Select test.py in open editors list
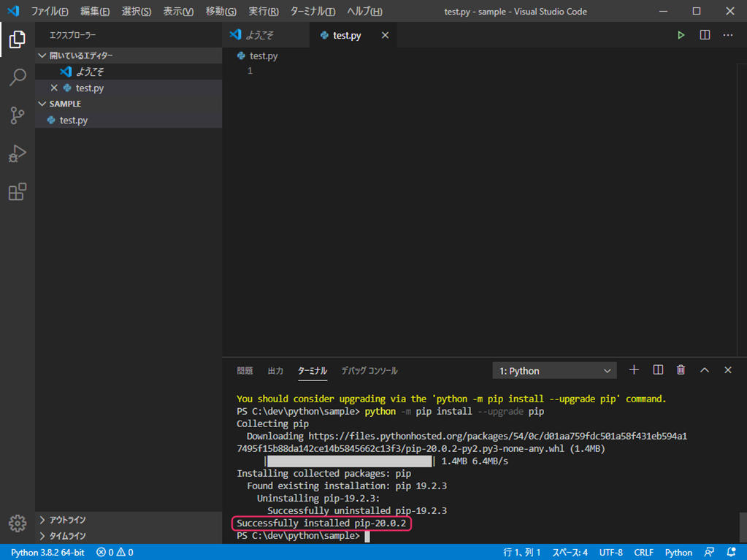The image size is (747, 560). pyautogui.click(x=129, y=88)
